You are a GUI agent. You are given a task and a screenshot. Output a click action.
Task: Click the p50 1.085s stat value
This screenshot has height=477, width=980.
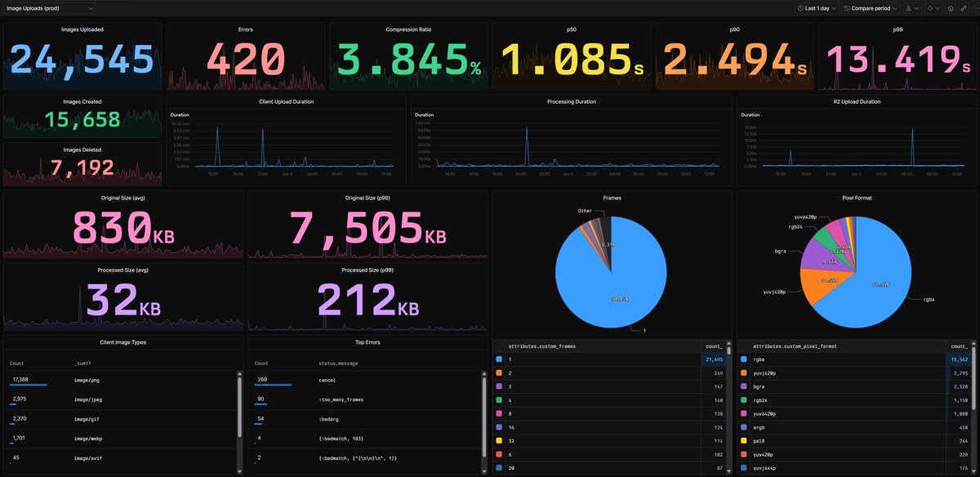[x=571, y=60]
